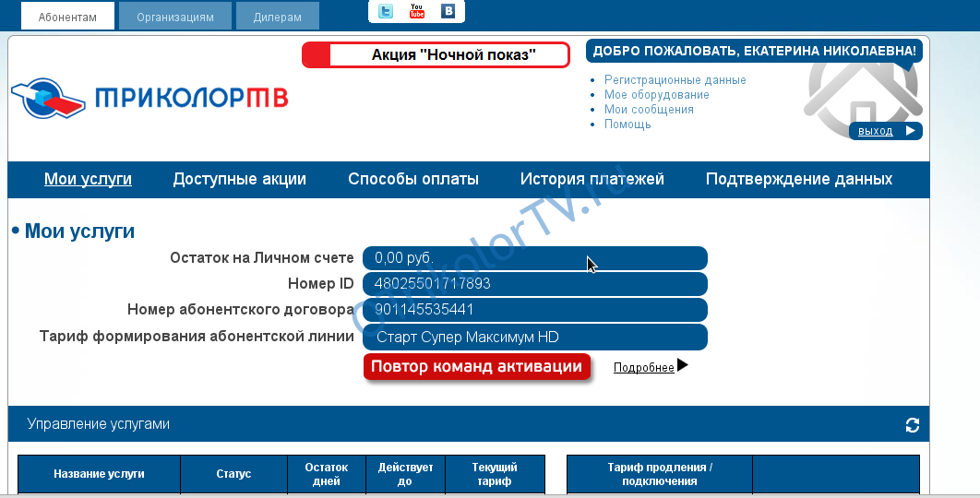
Task: Switch to the Дилерам tab
Action: click(x=278, y=17)
